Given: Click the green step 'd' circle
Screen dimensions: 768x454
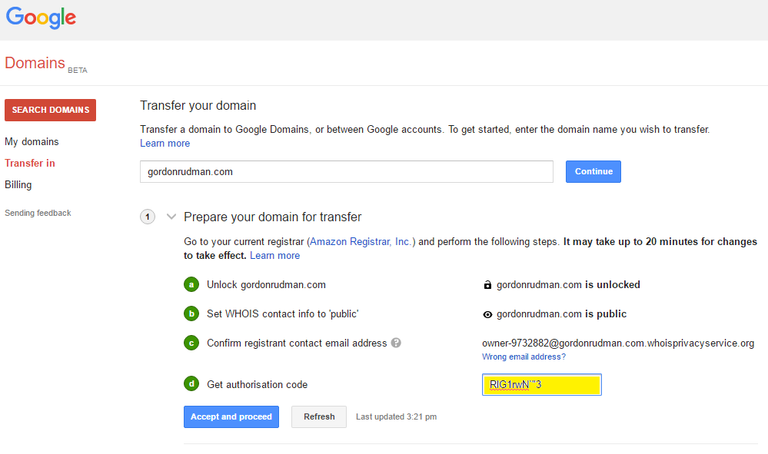Looking at the screenshot, I should click(191, 384).
